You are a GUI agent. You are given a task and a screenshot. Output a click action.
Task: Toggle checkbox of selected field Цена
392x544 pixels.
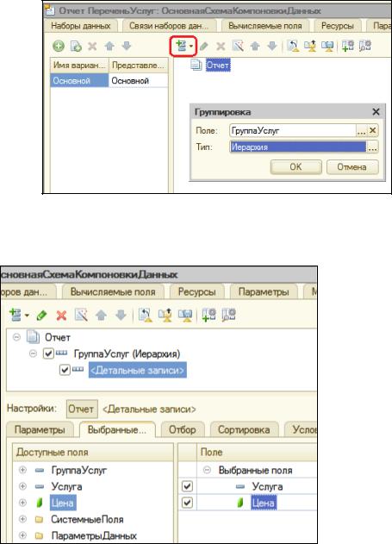click(x=187, y=503)
